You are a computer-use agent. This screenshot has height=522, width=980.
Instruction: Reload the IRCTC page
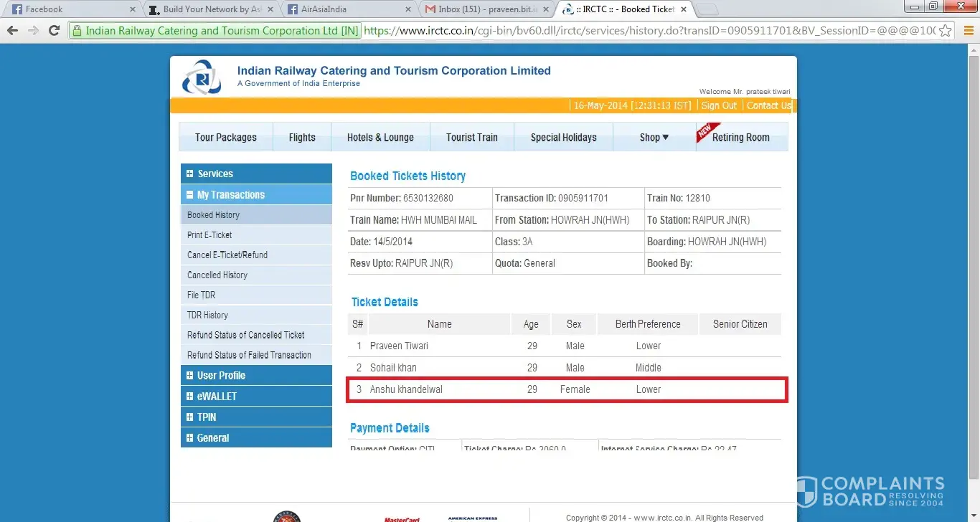pos(54,31)
